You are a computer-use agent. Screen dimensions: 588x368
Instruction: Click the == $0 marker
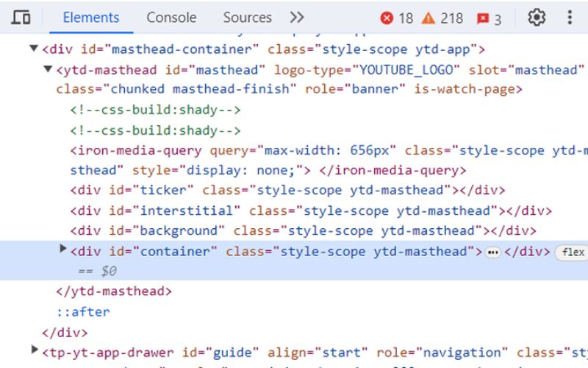tap(98, 271)
